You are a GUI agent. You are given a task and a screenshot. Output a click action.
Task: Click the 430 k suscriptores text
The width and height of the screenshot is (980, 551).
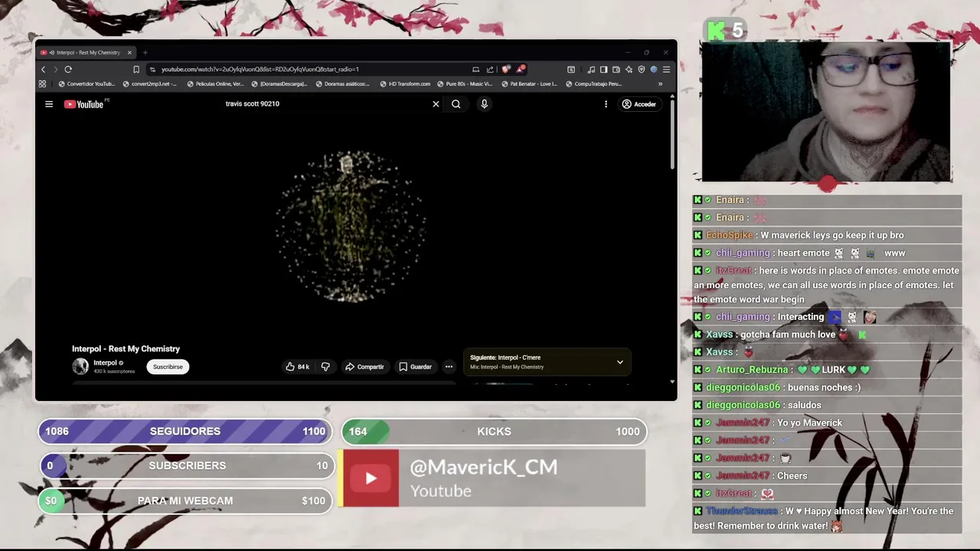(114, 371)
